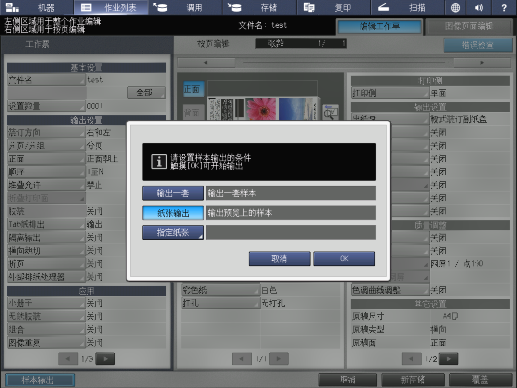The image size is (517, 388).
Task: Open the Tab纸输出 setting
Action: pos(46,224)
